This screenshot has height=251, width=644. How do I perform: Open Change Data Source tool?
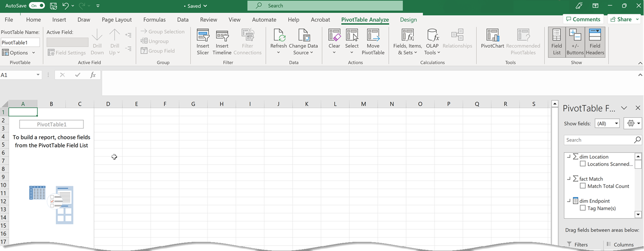point(303,36)
